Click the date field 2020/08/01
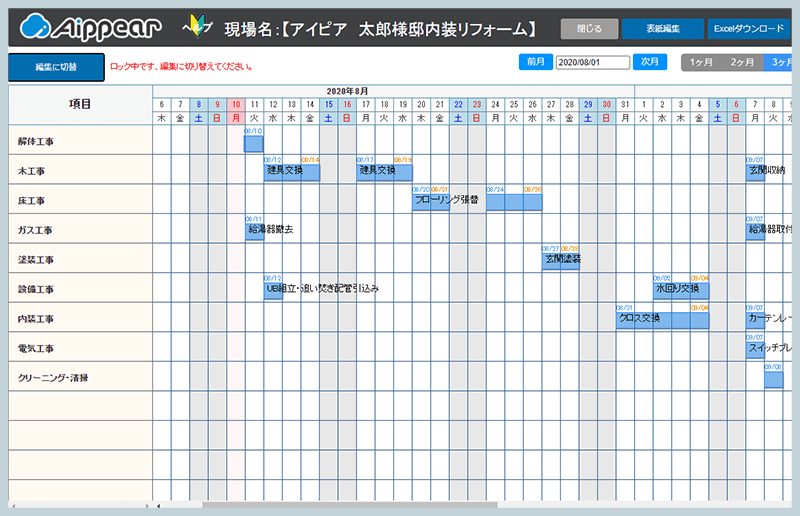This screenshot has height=516, width=800. (593, 62)
